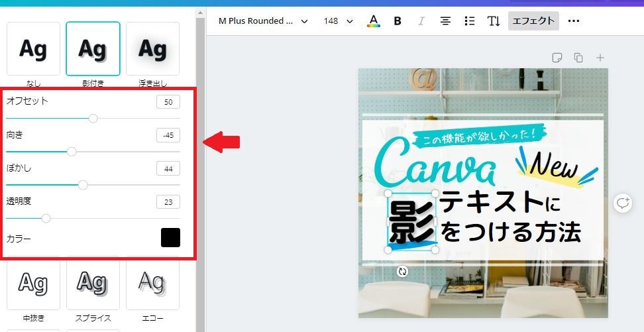Open the font size 148 dropdown
Viewport: 644px width, 332px height.
[338, 21]
